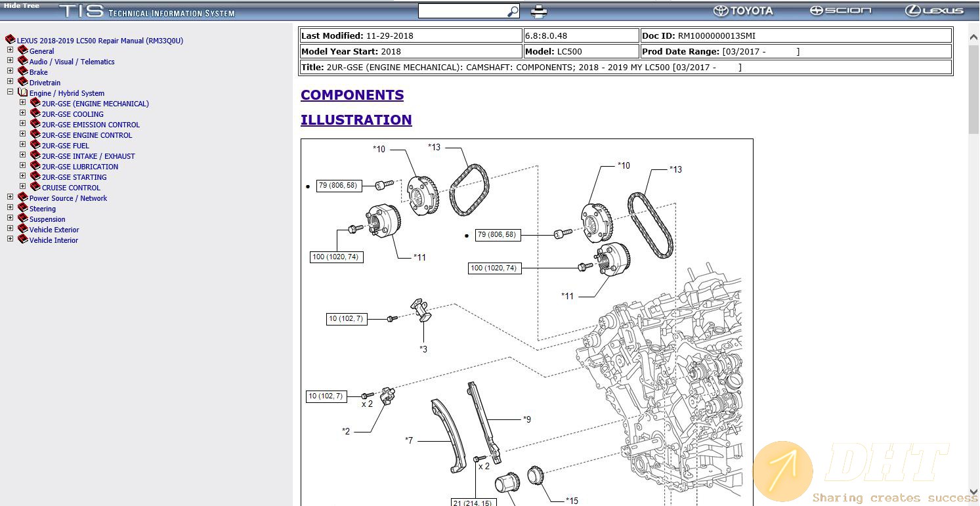Viewport: 980px width, 506px height.
Task: Open LEXUS 2018-2019 LC500 Repair Manual root
Action: point(100,41)
